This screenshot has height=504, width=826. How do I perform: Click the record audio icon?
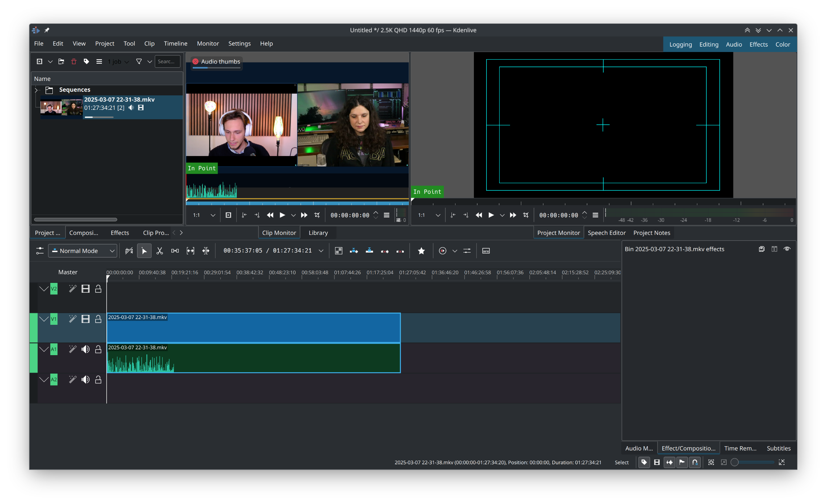pos(442,250)
